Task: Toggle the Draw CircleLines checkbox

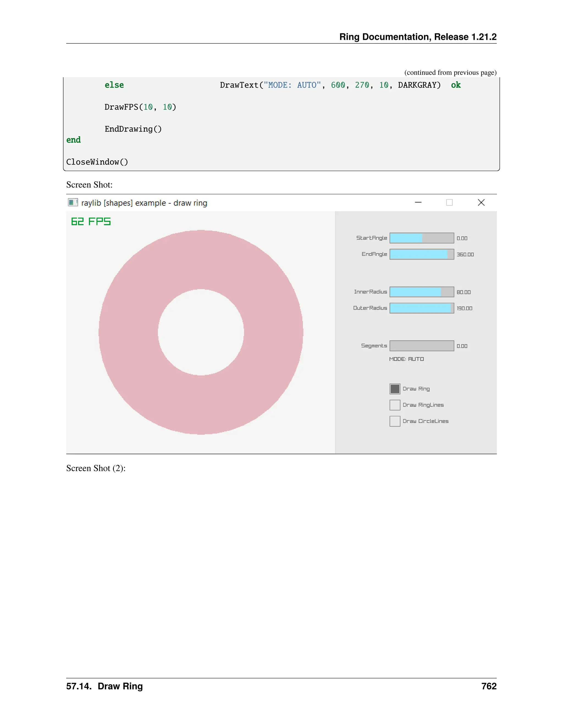Action: (x=394, y=421)
